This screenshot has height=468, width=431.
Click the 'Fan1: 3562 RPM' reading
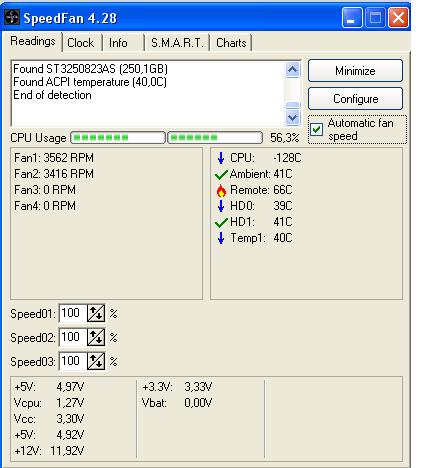click(54, 158)
